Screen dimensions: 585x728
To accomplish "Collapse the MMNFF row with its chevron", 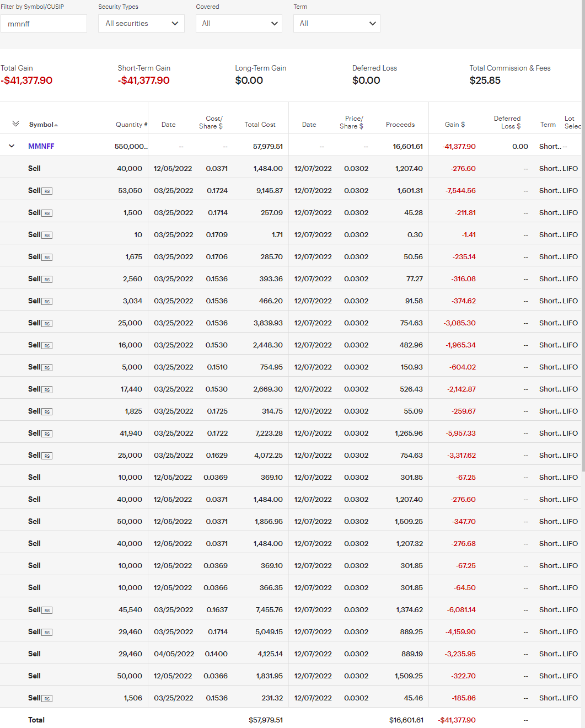I will (x=12, y=146).
